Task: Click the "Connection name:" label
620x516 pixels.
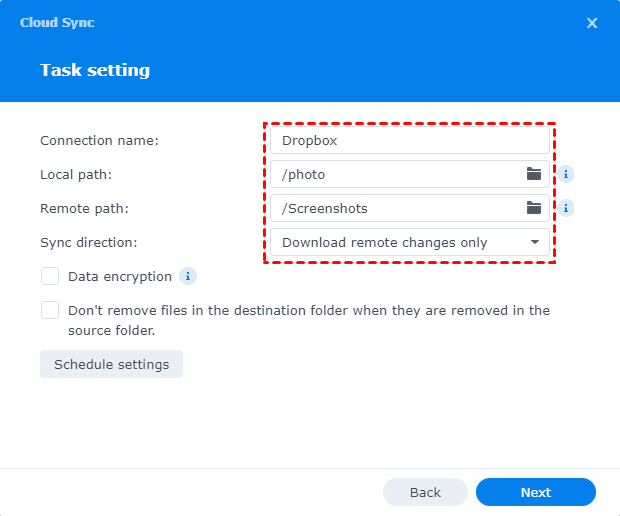Action: [99, 140]
